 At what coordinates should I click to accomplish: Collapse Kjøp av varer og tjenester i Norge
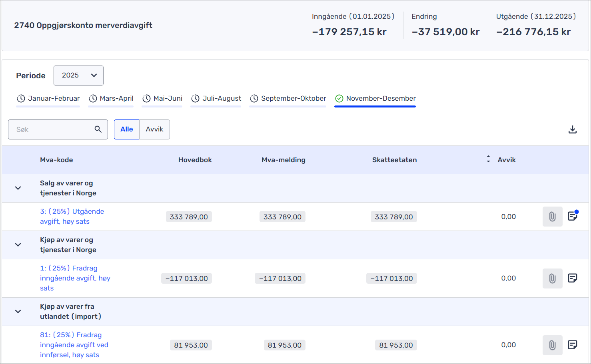coord(18,245)
